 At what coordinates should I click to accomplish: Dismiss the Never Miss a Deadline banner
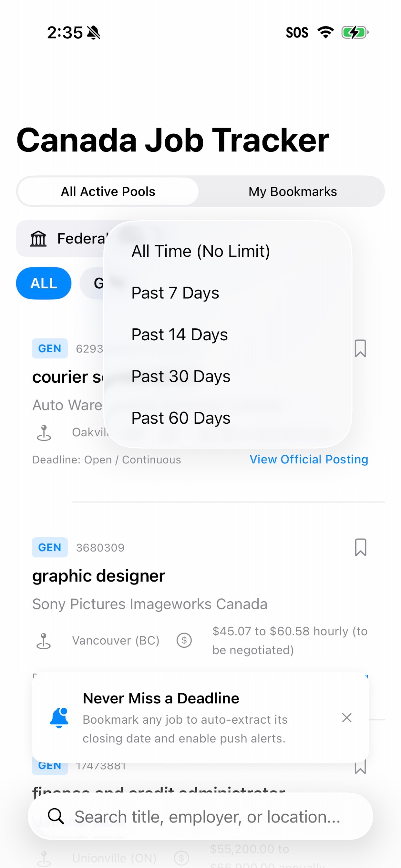(x=346, y=718)
